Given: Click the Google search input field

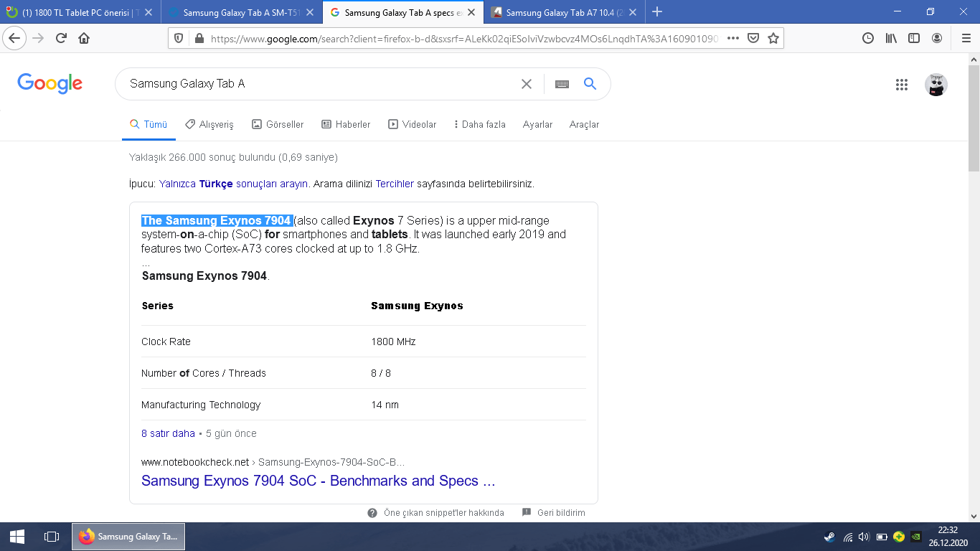Looking at the screenshot, I should (323, 84).
